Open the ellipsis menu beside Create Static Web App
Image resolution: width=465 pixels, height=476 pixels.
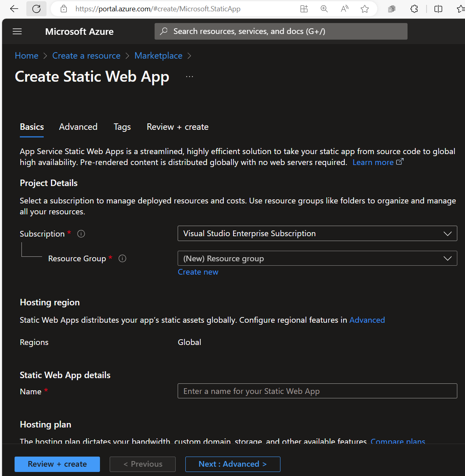coord(189,76)
